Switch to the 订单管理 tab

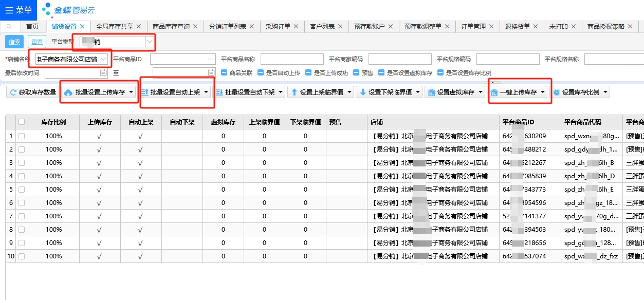(x=473, y=27)
